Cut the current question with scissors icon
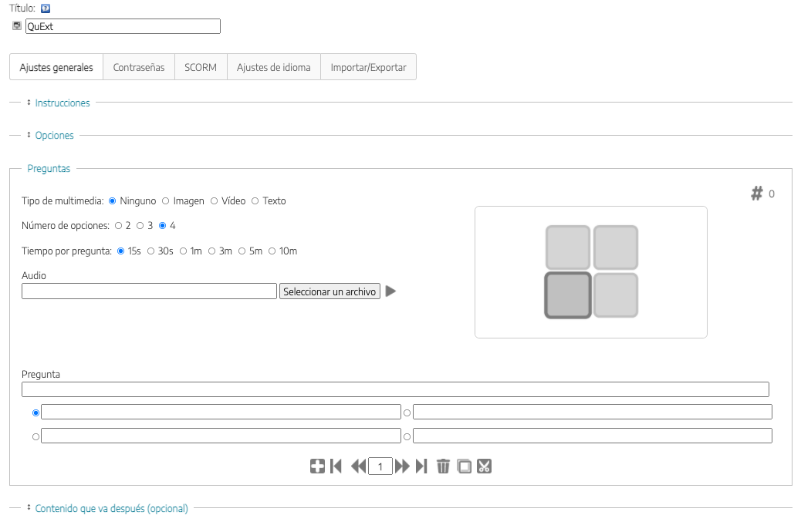 tap(484, 466)
